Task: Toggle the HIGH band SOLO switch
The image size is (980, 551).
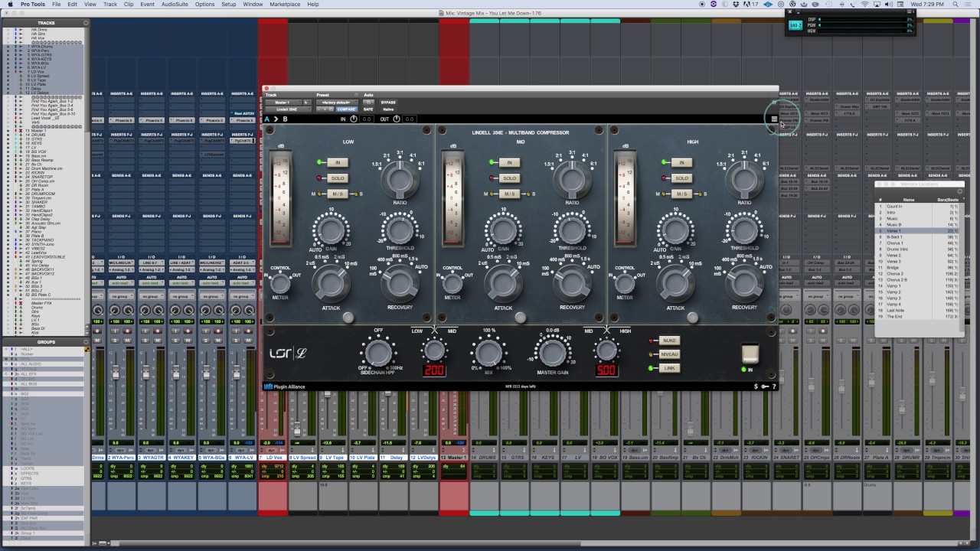Action: tap(681, 178)
